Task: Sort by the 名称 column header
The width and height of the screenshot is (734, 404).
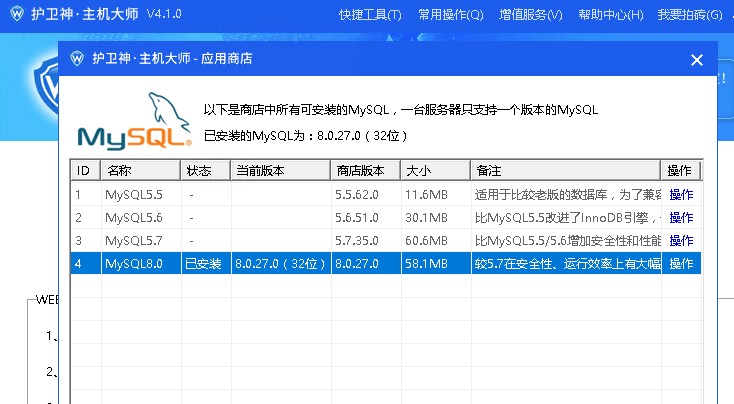Action: click(x=140, y=170)
